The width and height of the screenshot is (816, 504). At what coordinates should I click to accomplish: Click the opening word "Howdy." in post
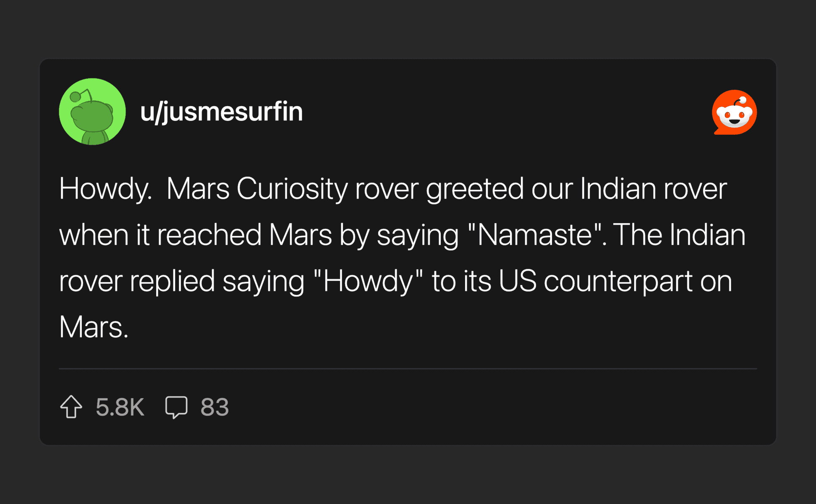coord(105,189)
